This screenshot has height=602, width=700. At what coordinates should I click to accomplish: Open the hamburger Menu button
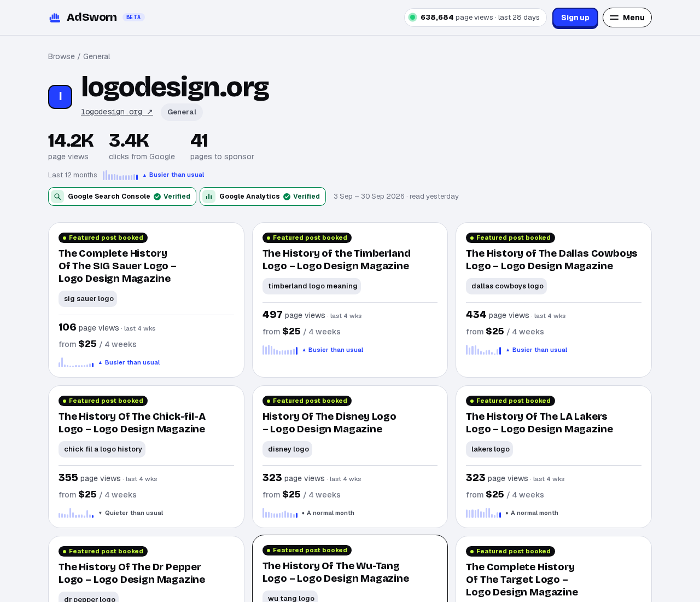tap(627, 18)
